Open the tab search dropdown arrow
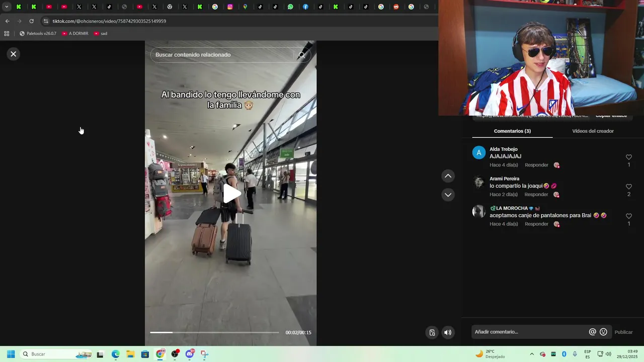 pyautogui.click(x=7, y=7)
